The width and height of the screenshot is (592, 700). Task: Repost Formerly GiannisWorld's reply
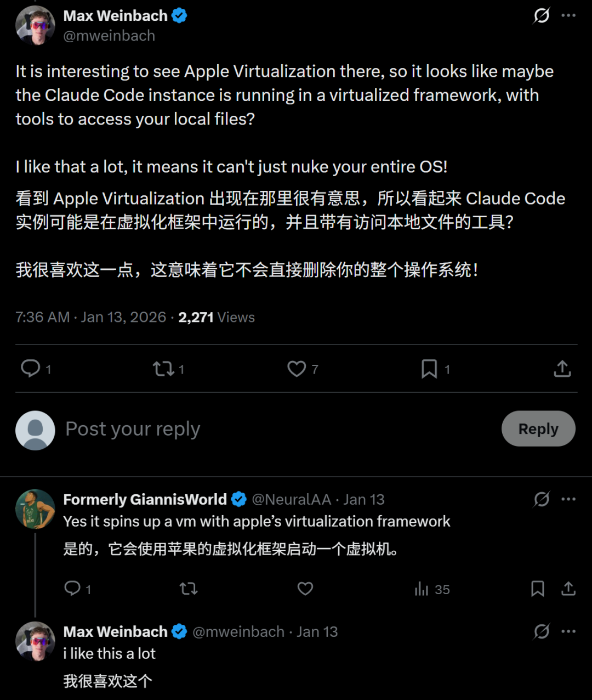(189, 589)
